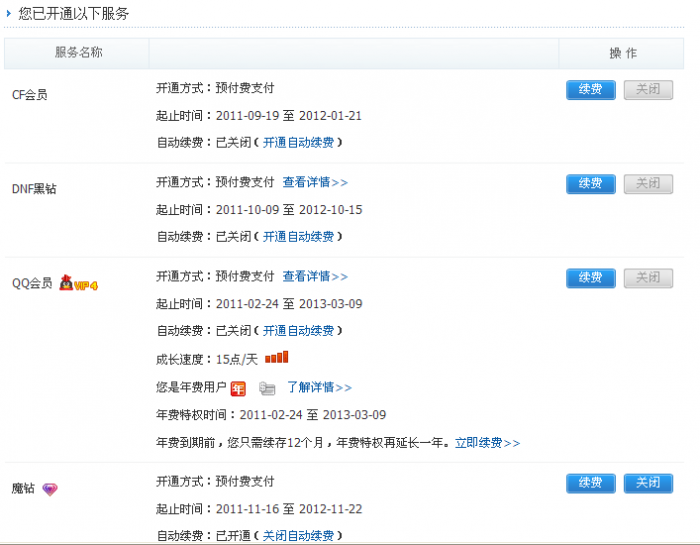Click the QQ会员 VIP4 badge icon
The width and height of the screenshot is (700, 545).
(x=79, y=283)
